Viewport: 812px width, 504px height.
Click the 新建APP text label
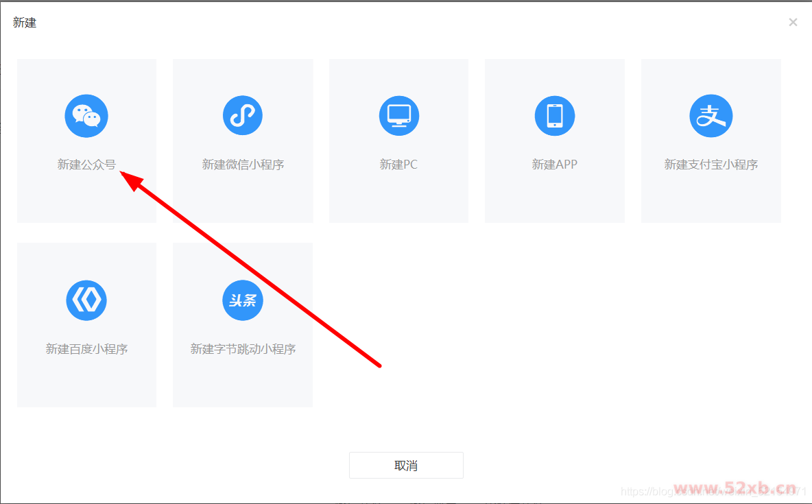tap(554, 165)
